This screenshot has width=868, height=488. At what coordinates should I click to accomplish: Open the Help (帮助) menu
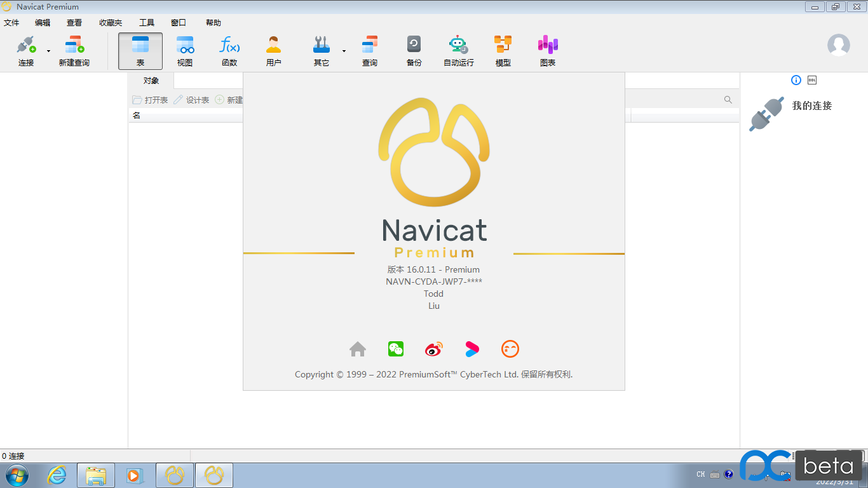tap(214, 22)
